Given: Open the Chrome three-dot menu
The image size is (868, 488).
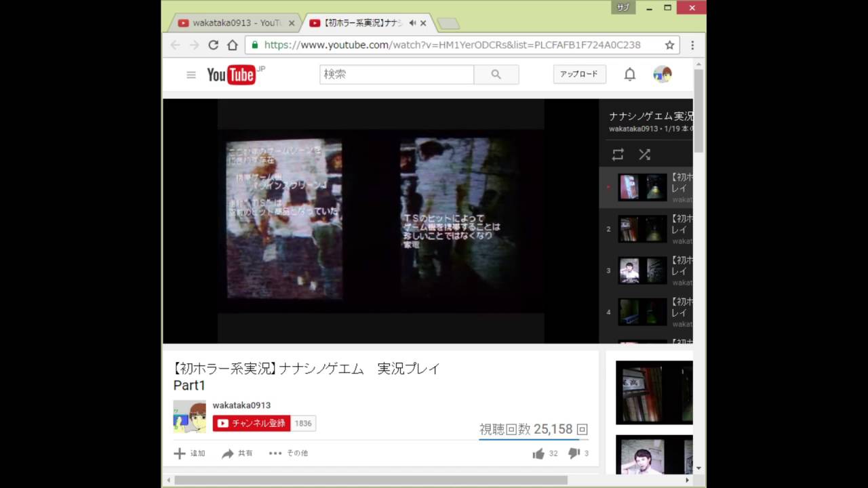Looking at the screenshot, I should point(692,45).
